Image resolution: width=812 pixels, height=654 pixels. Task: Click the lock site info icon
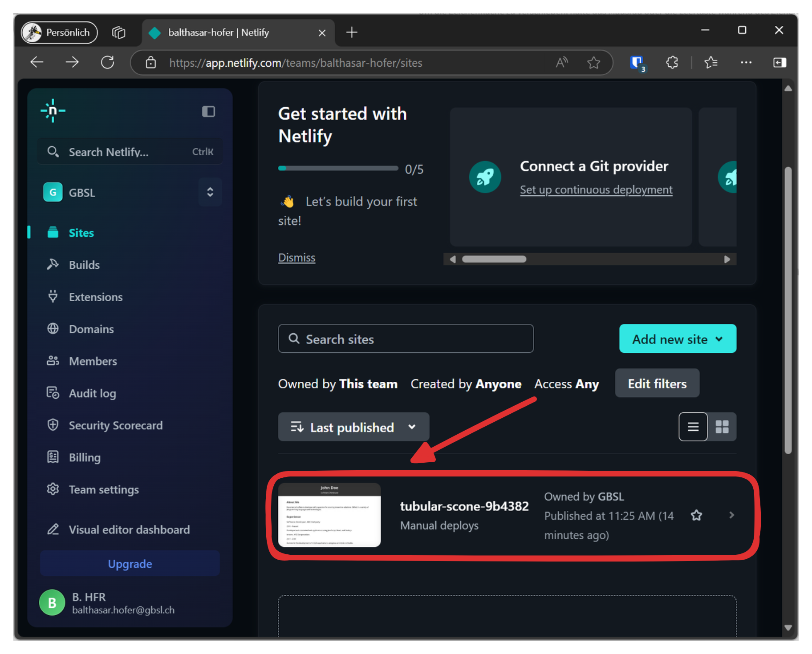(150, 63)
